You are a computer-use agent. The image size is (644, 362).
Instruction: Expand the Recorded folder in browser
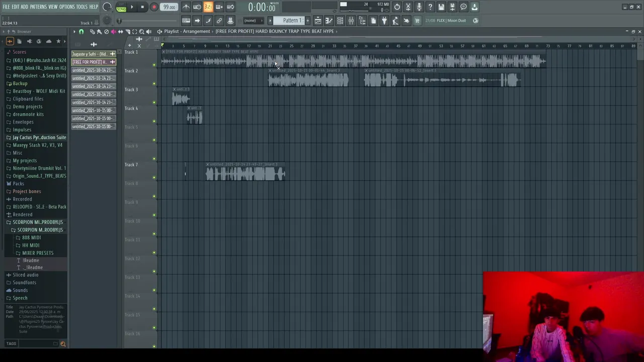pos(22,199)
